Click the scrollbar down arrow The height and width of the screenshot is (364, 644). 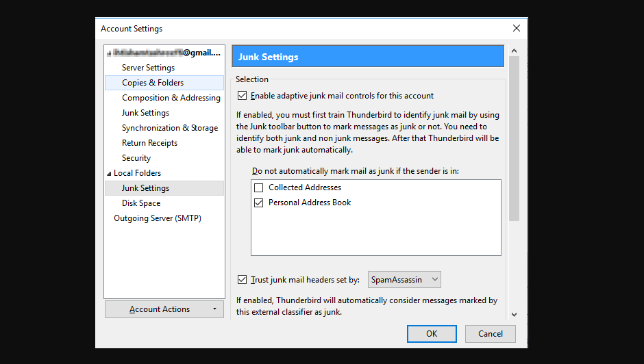514,314
